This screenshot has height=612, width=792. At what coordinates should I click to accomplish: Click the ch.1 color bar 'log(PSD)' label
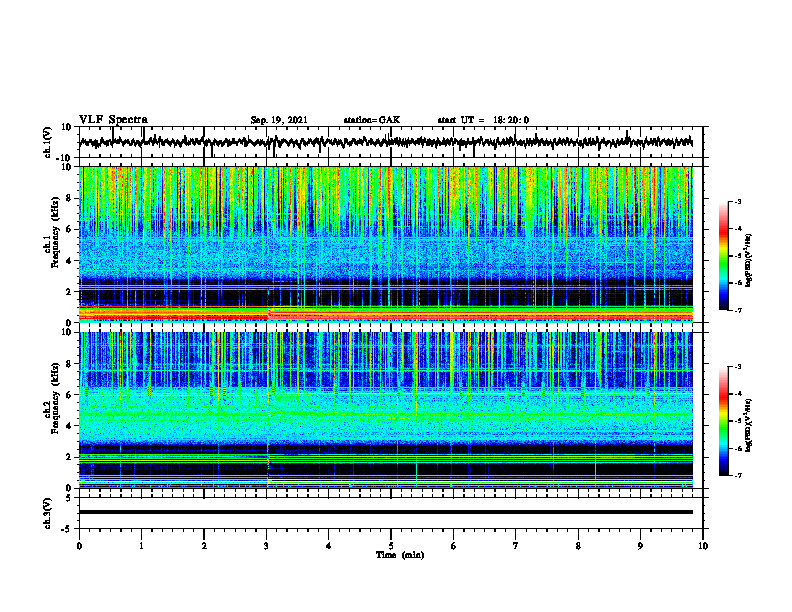point(748,260)
